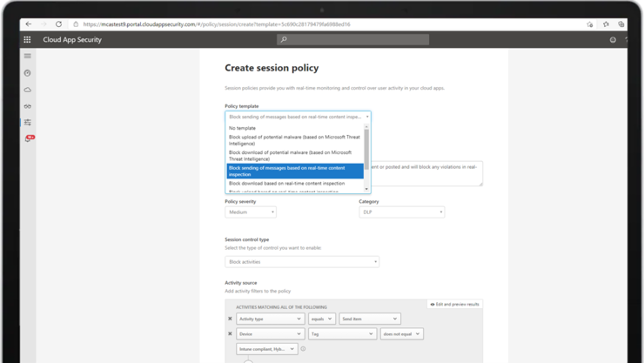Click 'ACTIVITIES MATCHING ALL OF THE FOLLOWING' text
This screenshot has height=363, width=644.
click(x=281, y=307)
